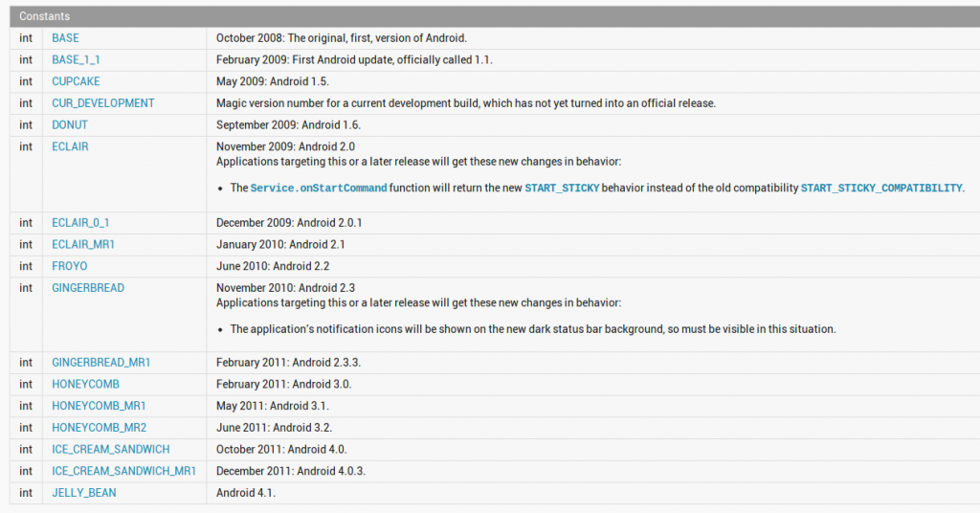Click 'Applications targeting' sentence under ECLAIR
This screenshot has height=513, width=980.
pos(419,162)
